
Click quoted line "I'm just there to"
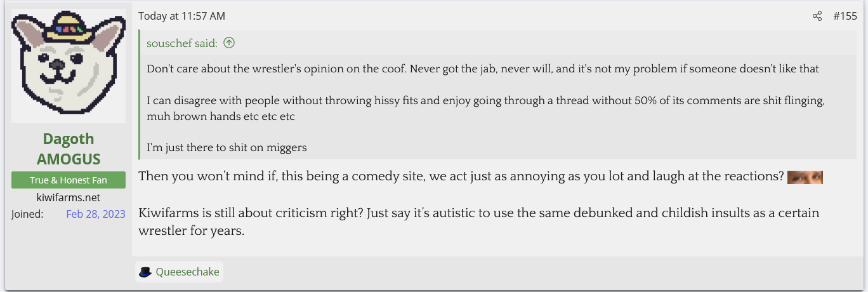227,147
